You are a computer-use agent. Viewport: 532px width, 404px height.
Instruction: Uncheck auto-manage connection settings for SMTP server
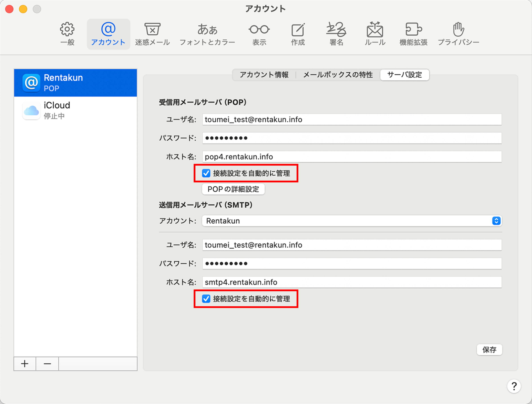tap(206, 299)
